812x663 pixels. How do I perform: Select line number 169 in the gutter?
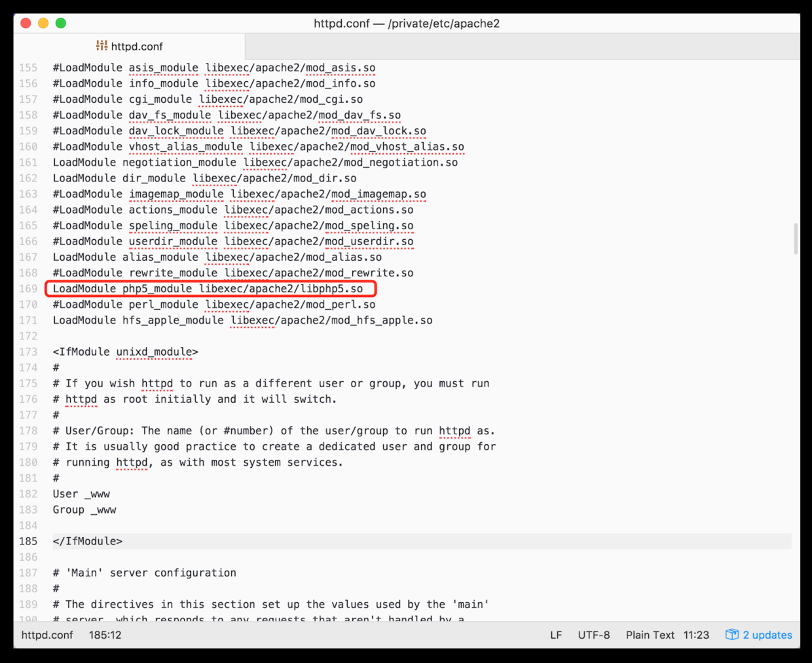pyautogui.click(x=28, y=289)
